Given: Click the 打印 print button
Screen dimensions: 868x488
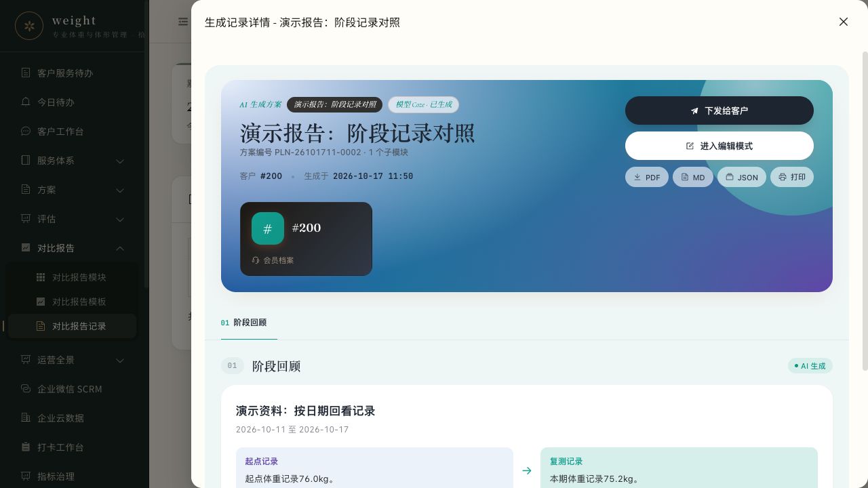Looking at the screenshot, I should pyautogui.click(x=792, y=177).
